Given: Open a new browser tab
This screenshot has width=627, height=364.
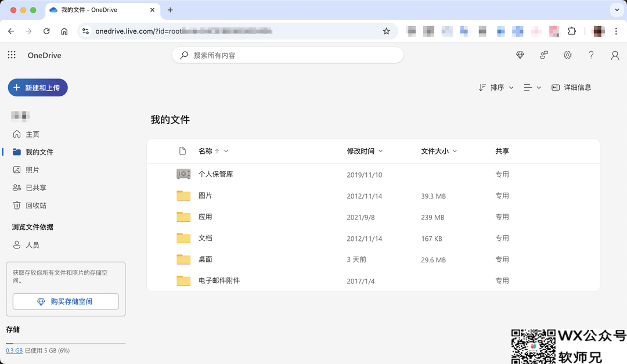Looking at the screenshot, I should tap(170, 10).
